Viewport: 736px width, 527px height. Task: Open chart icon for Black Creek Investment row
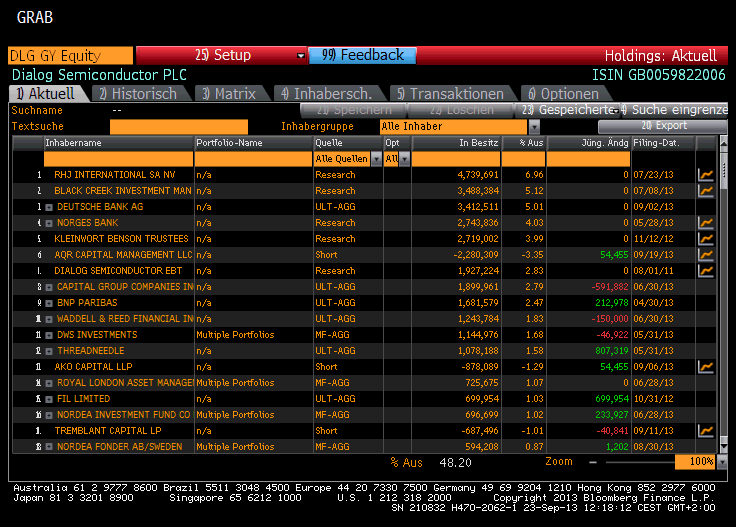(706, 191)
